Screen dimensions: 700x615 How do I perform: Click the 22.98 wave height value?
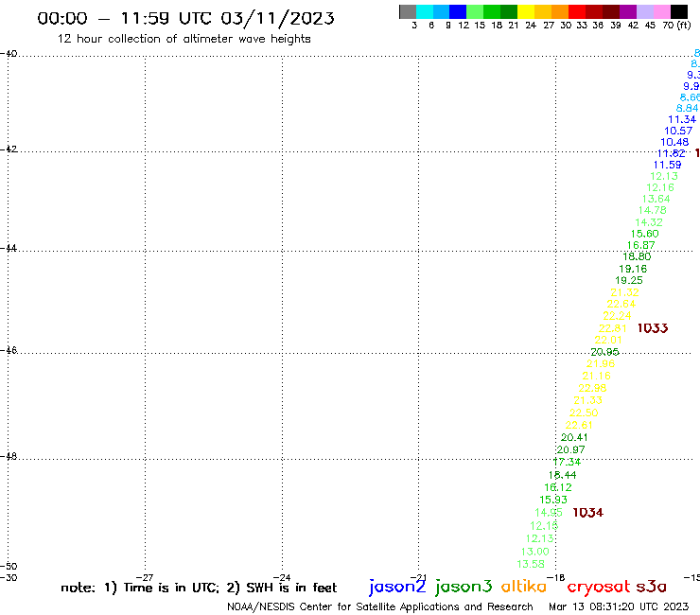click(592, 388)
